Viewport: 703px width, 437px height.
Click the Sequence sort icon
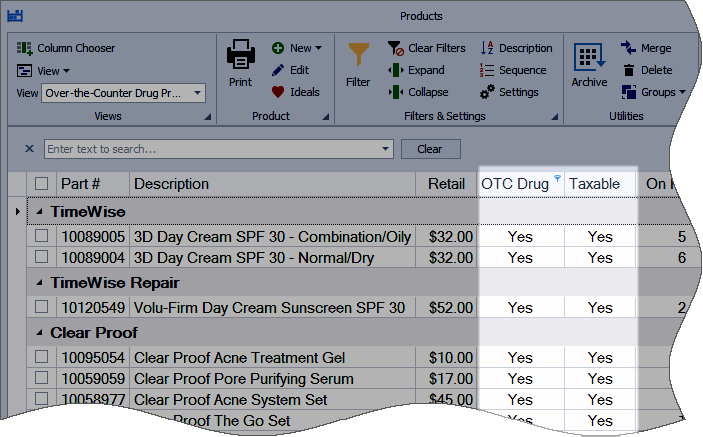tap(487, 70)
